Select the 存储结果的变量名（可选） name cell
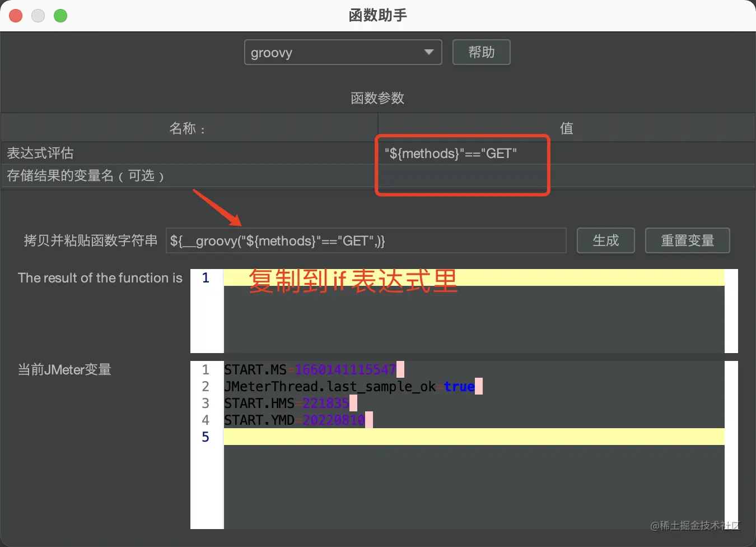Viewport: 756px width, 547px height. pyautogui.click(x=189, y=175)
